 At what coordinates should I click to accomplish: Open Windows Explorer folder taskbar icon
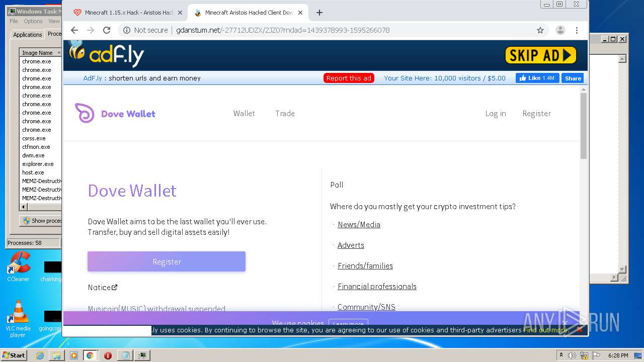(57, 355)
